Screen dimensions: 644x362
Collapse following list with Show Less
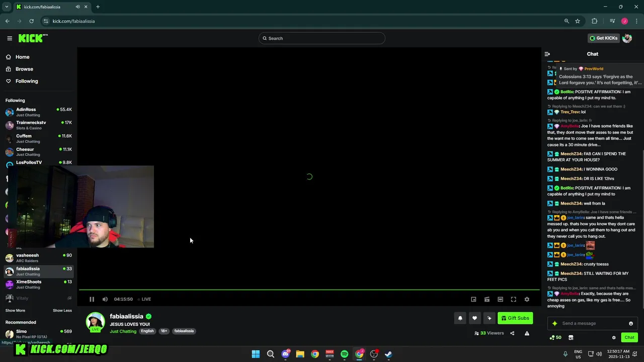tap(62, 310)
